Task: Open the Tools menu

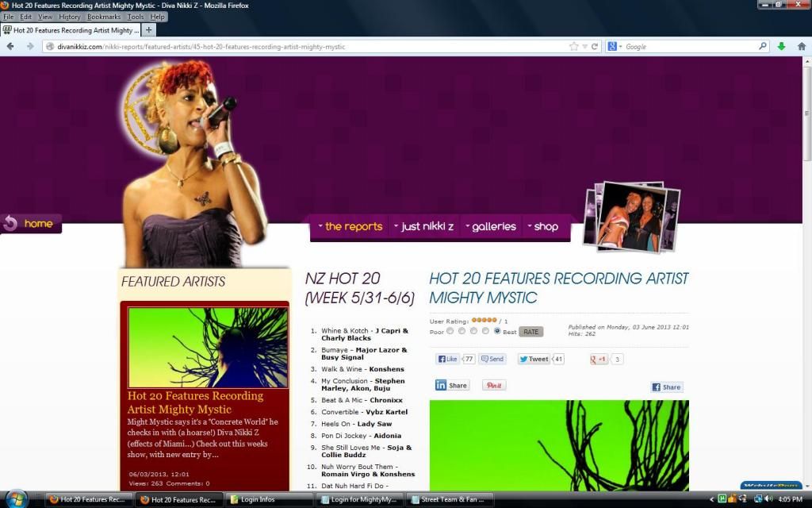Action: coord(136,17)
